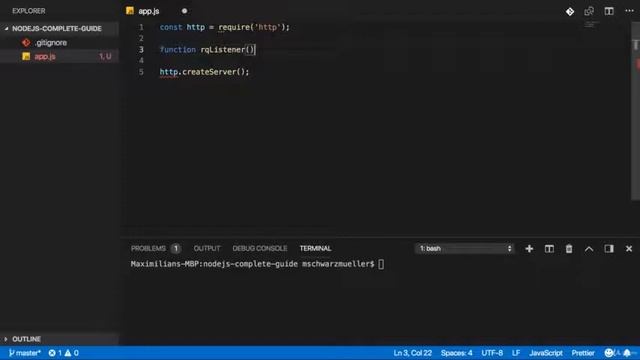Change language mode via 'JavaScript'
Image resolution: width=640 pixels, height=360 pixels.
pos(546,353)
